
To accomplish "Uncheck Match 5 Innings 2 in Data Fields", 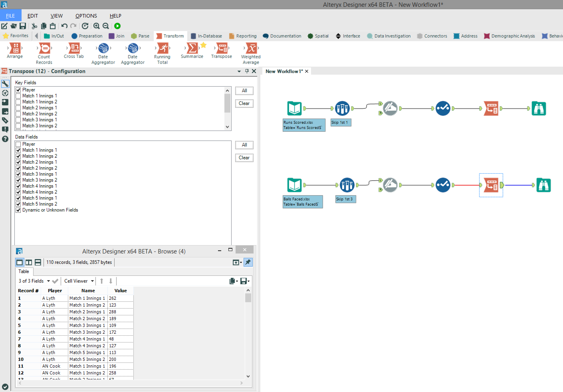I will point(18,204).
